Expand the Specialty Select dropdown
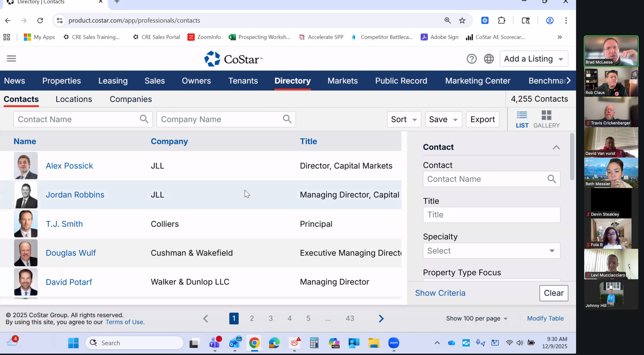The image size is (644, 355). pyautogui.click(x=491, y=251)
